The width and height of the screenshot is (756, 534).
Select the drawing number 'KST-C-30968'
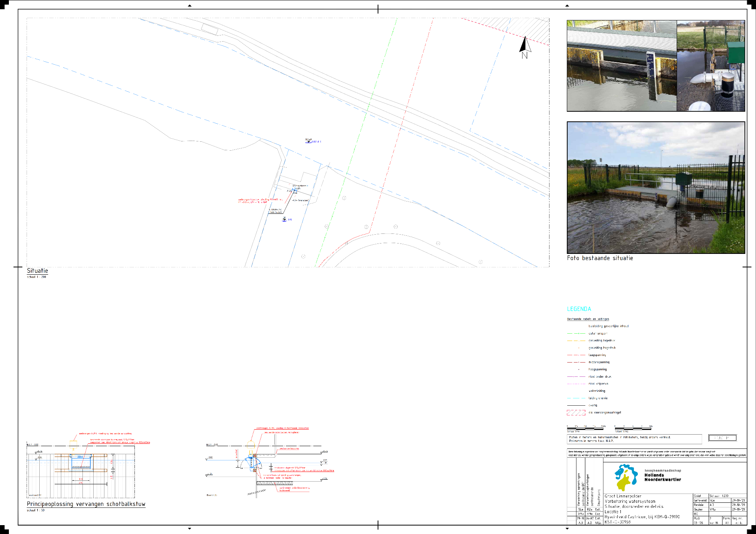tap(617, 522)
